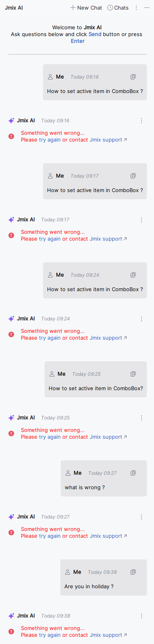Image resolution: width=154 pixels, height=644 pixels.
Task: Copy the 09:24 message from Me
Action: [x=133, y=275]
